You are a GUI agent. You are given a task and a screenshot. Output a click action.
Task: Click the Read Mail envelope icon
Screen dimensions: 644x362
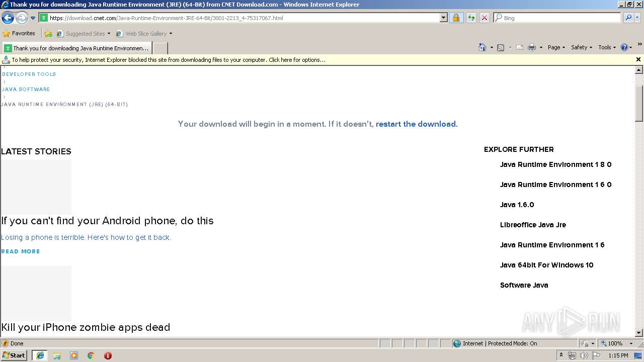[520, 47]
